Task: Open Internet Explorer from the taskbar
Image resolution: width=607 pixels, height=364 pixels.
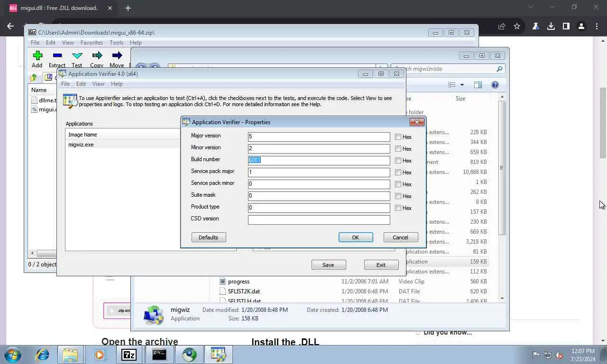Action: pos(43,355)
